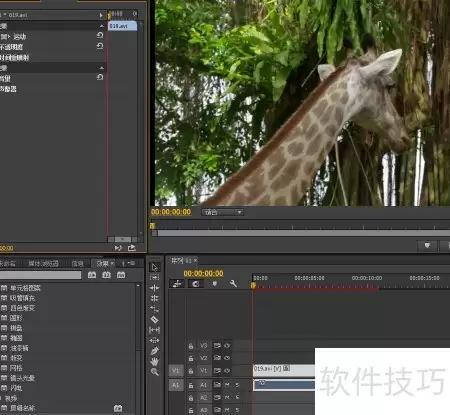
Task: Toggle lock on track V2
Action: click(191, 358)
